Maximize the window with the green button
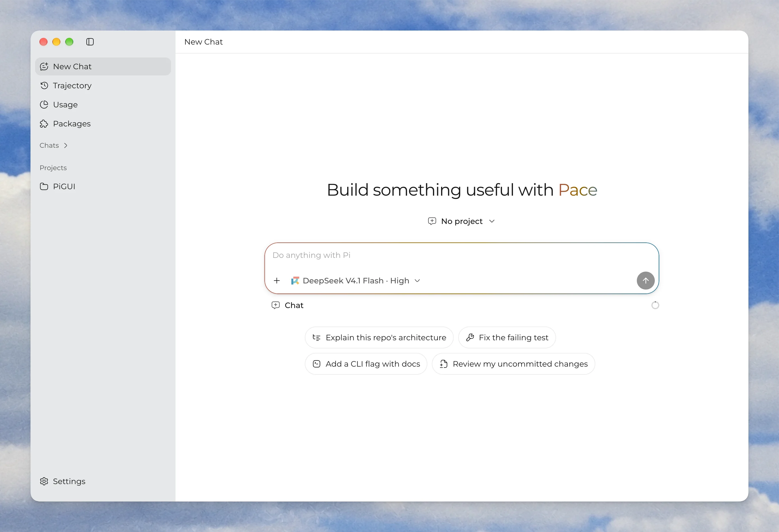This screenshot has height=532, width=779. (x=69, y=42)
